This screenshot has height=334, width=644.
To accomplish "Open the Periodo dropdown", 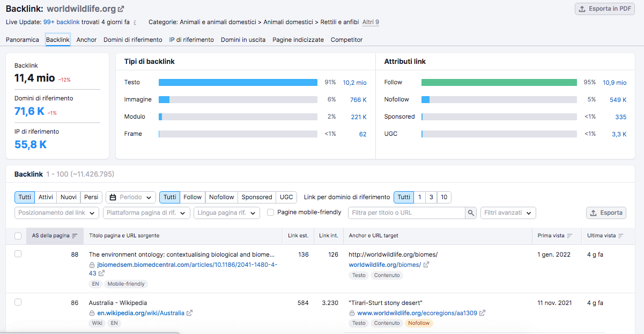I will point(131,197).
